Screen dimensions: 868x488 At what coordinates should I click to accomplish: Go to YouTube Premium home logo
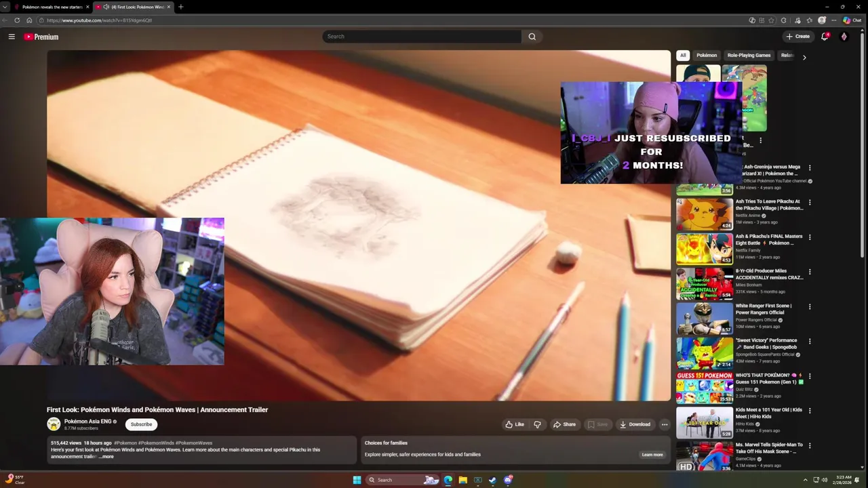coord(41,37)
